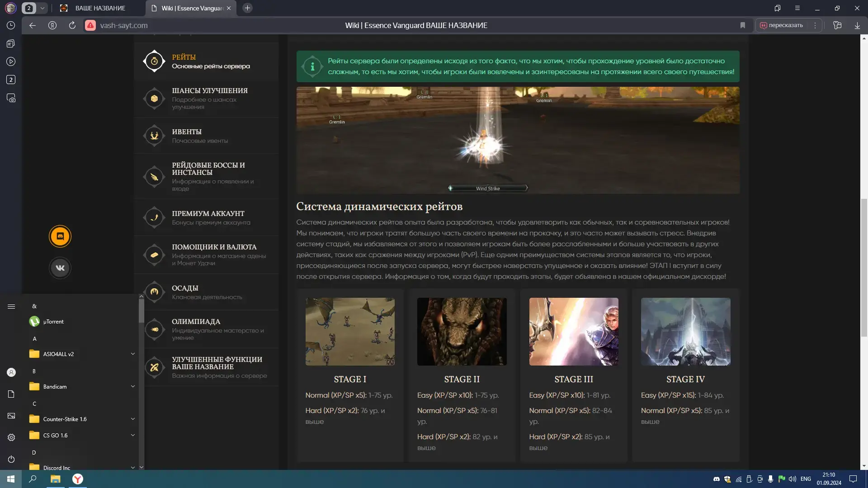Open the notification center icon

pyautogui.click(x=853, y=479)
